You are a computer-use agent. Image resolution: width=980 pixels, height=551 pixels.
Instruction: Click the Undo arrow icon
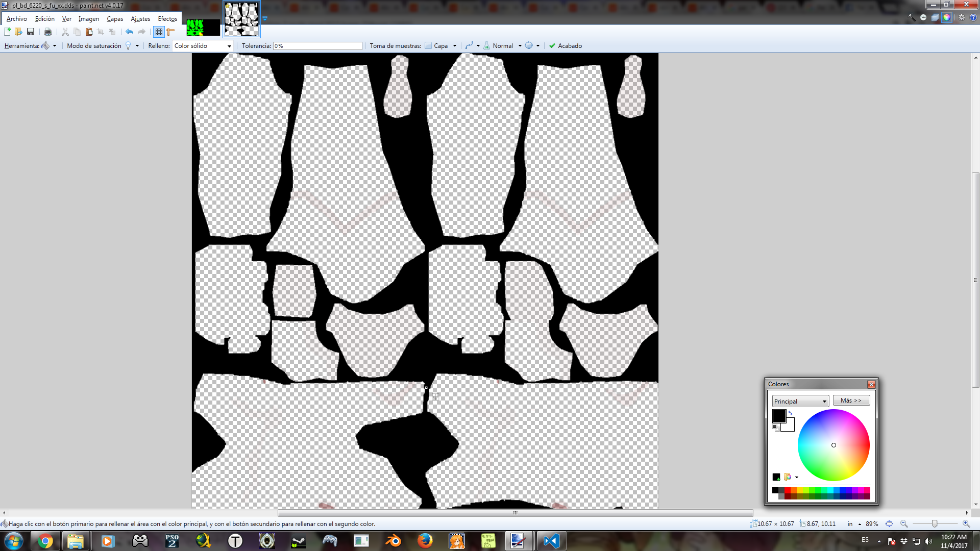130,32
